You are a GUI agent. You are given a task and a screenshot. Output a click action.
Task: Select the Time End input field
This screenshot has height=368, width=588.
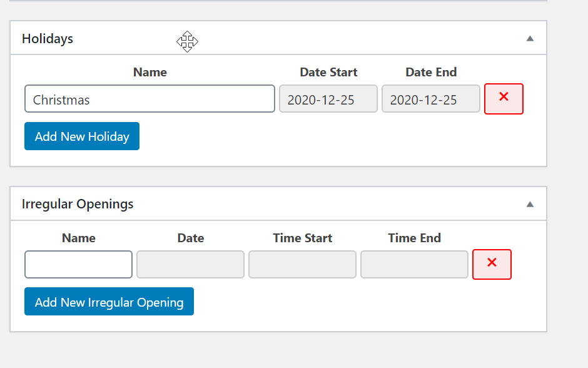coord(414,264)
